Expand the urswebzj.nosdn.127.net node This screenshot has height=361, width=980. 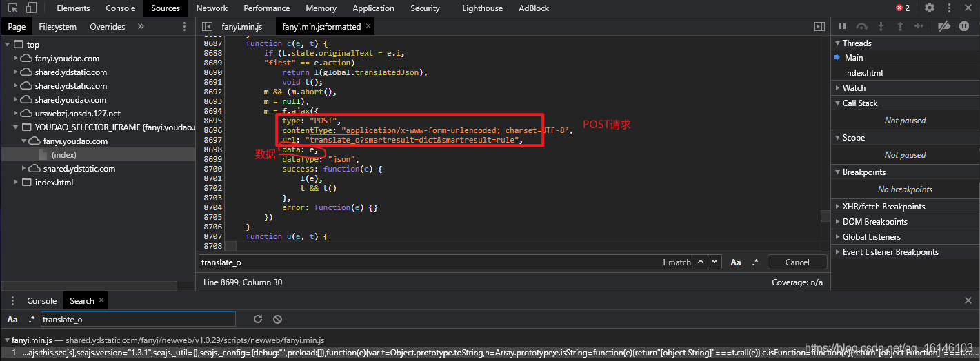pos(16,113)
